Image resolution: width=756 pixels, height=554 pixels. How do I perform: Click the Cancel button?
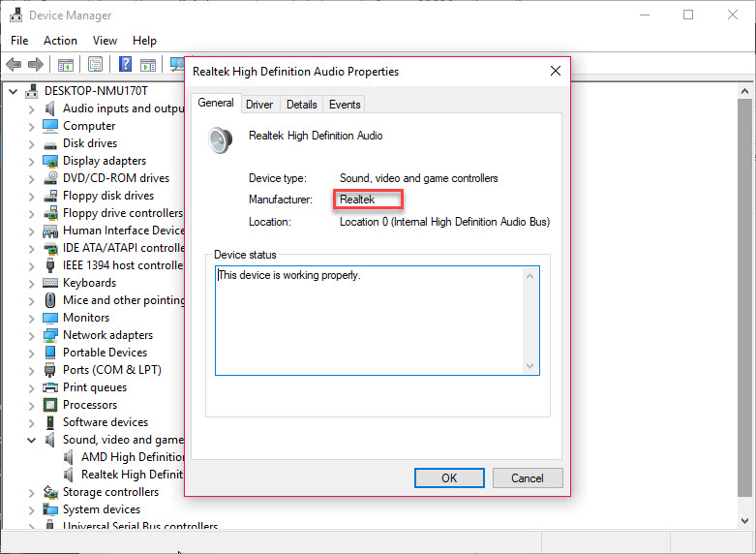coord(528,477)
